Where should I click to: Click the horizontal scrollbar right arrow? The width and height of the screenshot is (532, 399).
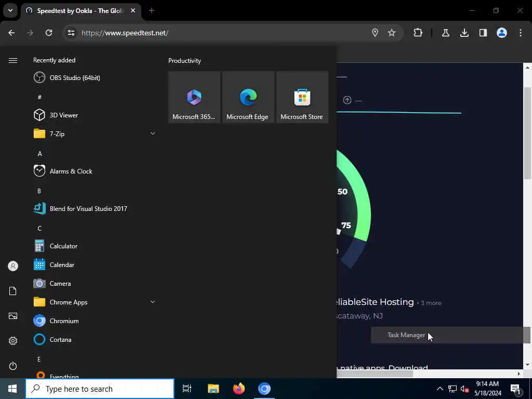(519, 374)
